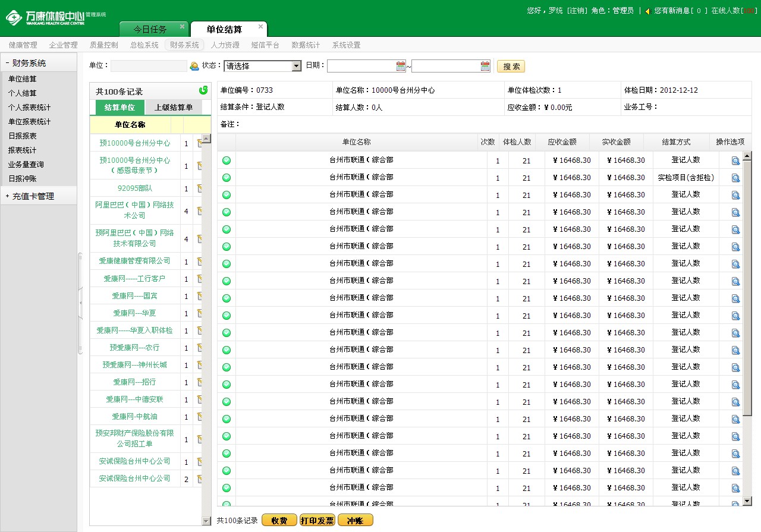Collapse the 财务系统 sidebar section
The image size is (761, 532).
[x=39, y=63]
